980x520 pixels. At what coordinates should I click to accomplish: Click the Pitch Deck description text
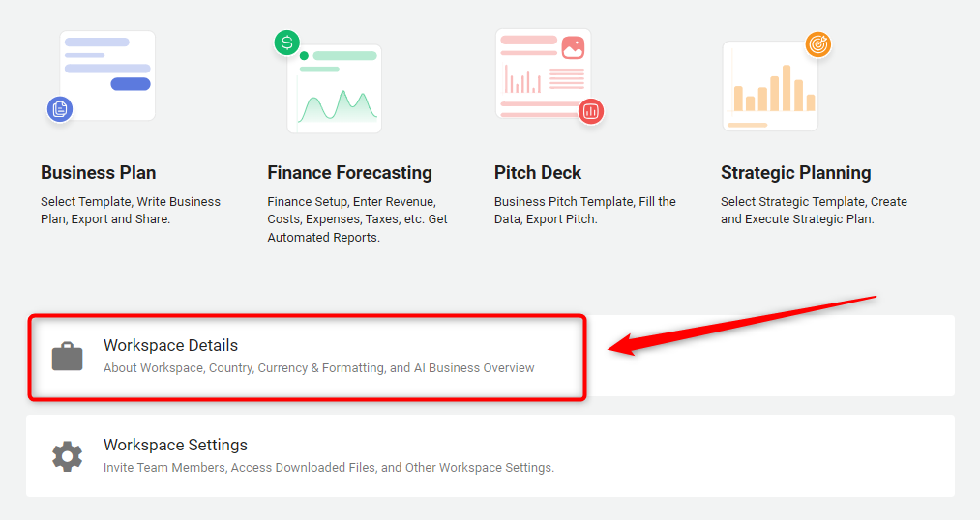[585, 211]
